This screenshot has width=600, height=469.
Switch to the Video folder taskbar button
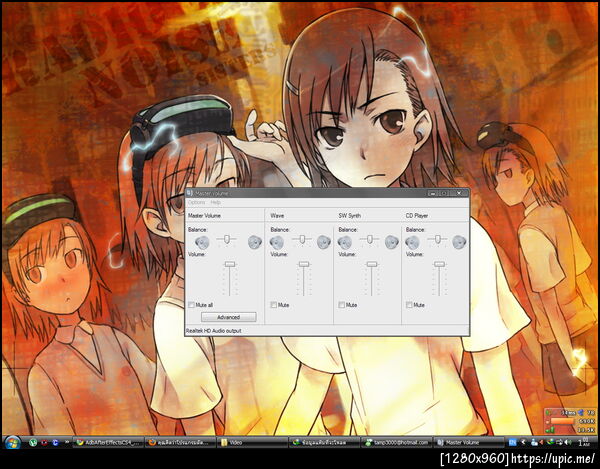click(x=252, y=443)
